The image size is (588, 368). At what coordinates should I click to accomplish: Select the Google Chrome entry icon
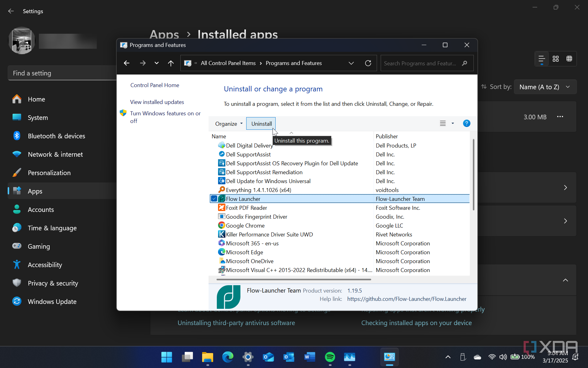[x=221, y=225]
